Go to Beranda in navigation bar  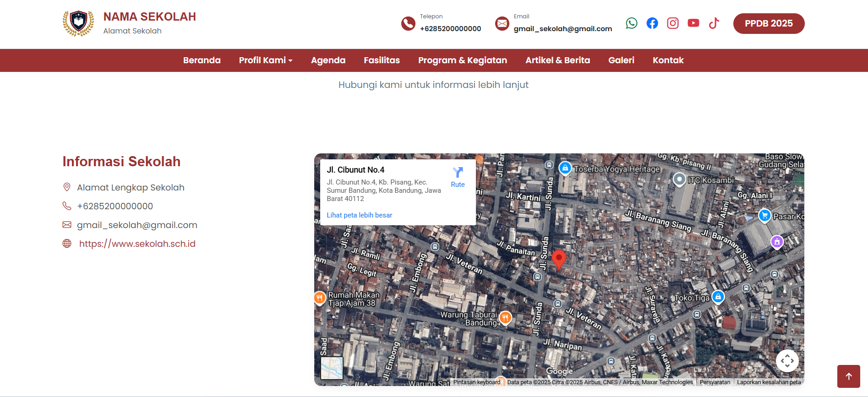point(202,60)
